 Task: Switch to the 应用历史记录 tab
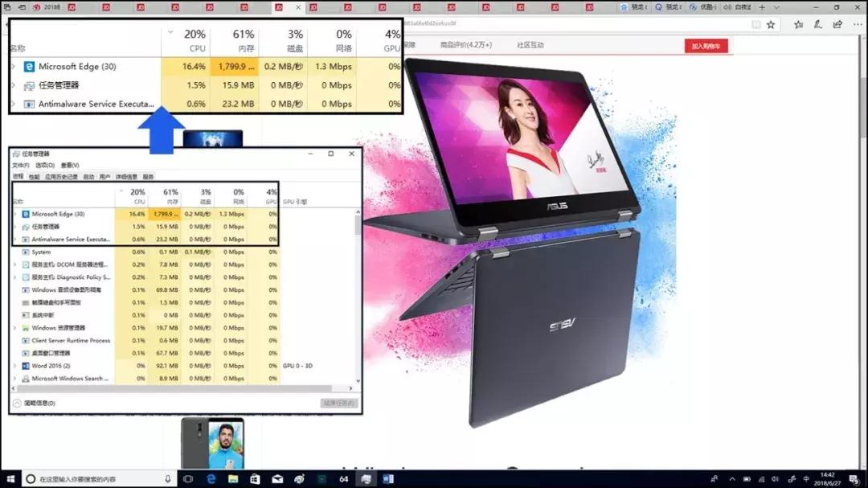point(61,177)
